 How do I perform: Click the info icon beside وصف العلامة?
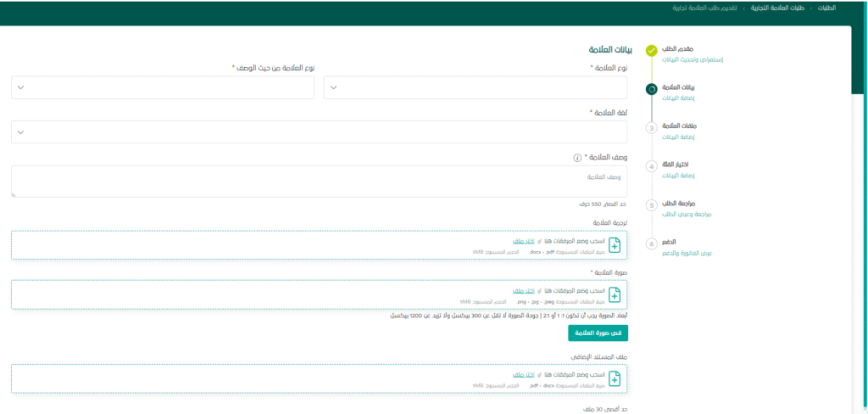(577, 157)
